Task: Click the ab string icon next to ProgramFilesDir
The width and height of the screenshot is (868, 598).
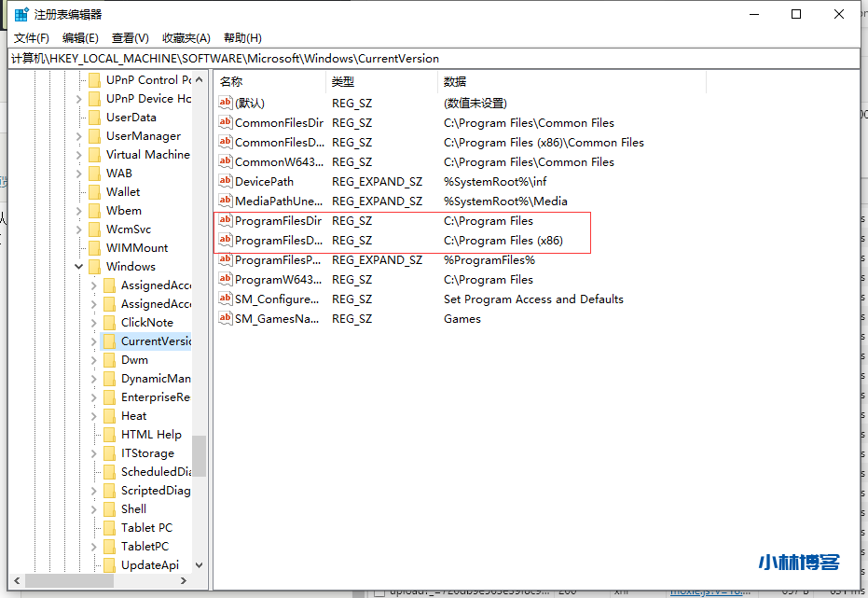Action: pos(225,221)
